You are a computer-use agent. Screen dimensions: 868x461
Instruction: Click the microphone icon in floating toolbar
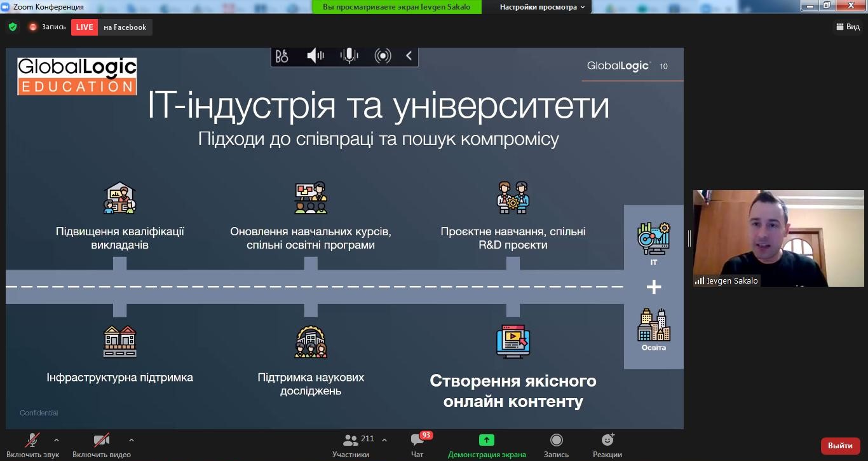coord(349,56)
